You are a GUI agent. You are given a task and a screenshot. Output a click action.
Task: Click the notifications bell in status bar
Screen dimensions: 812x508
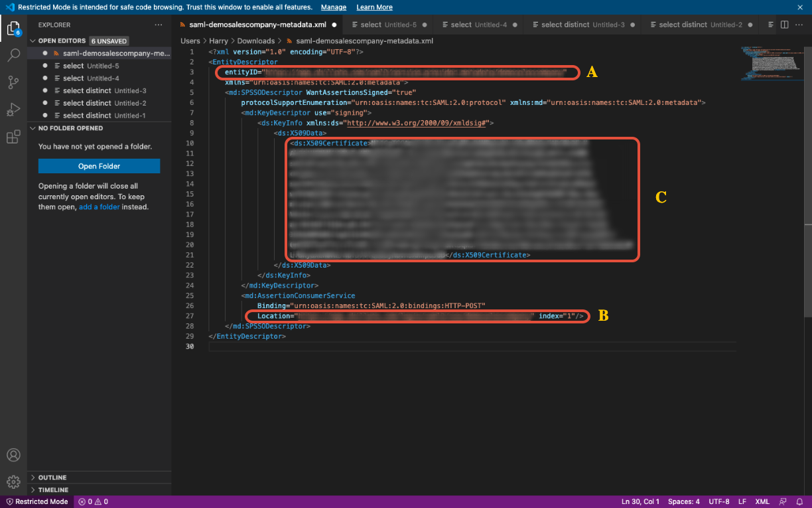pyautogui.click(x=799, y=501)
